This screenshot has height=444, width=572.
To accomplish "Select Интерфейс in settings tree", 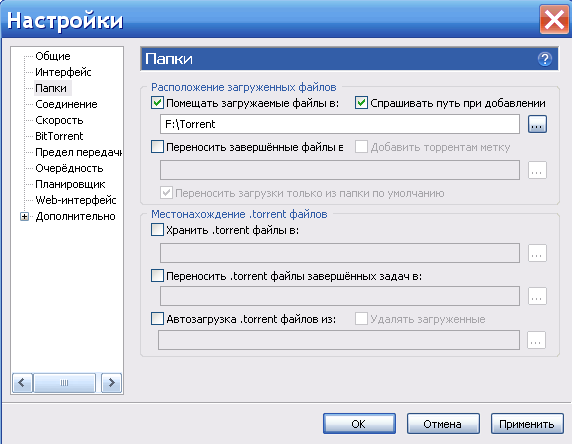I will (x=63, y=72).
